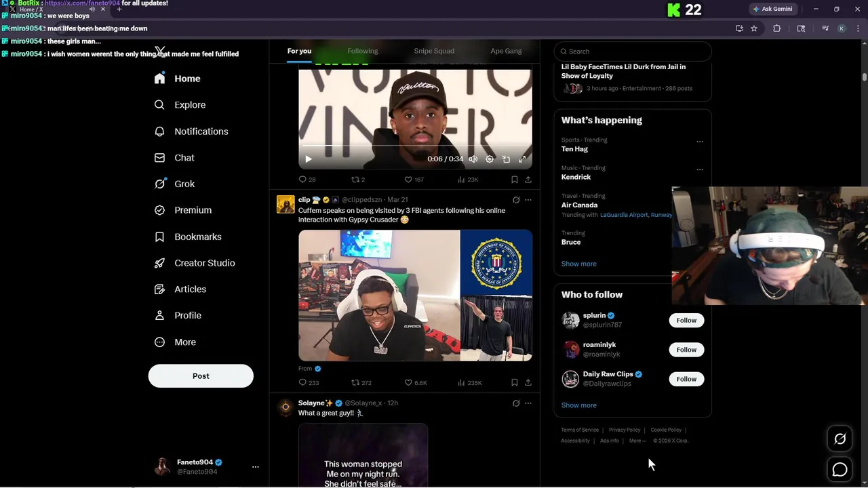Open Grok in the sidebar
Image resolution: width=868 pixels, height=488 pixels.
point(174,184)
